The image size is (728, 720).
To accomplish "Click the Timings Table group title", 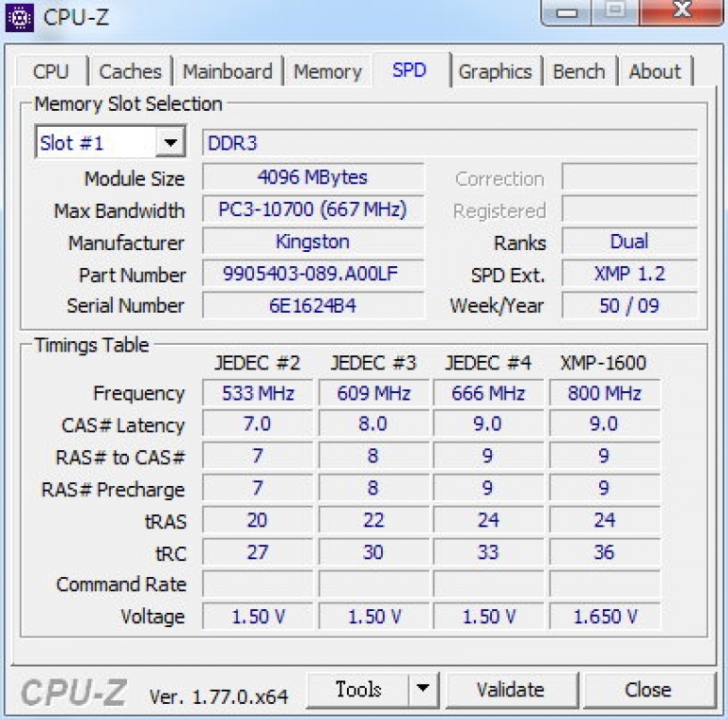I will click(x=92, y=345).
